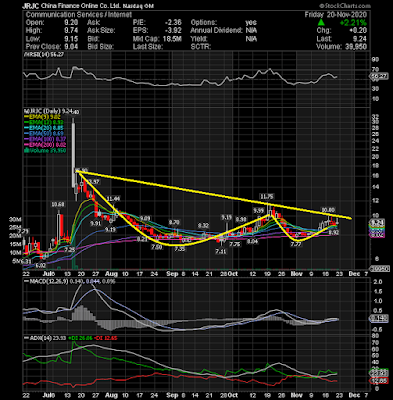The image size is (393, 400).
Task: Click the Nov label on the date axis
Action: tap(296, 274)
